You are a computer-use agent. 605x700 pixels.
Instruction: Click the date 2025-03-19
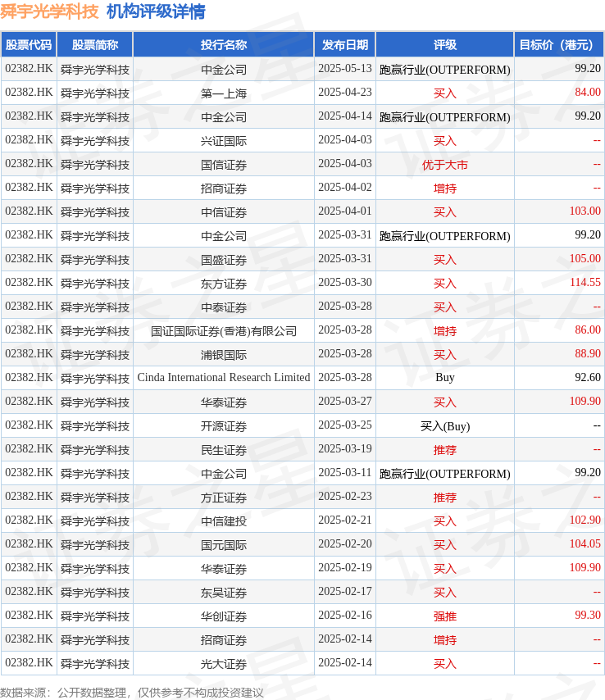point(345,448)
